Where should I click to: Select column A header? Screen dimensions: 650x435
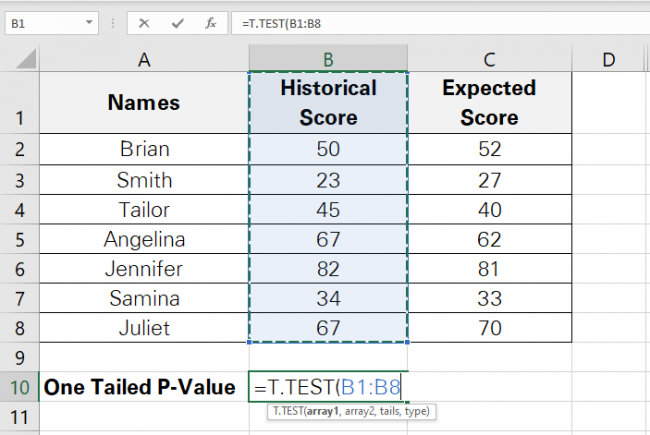144,60
